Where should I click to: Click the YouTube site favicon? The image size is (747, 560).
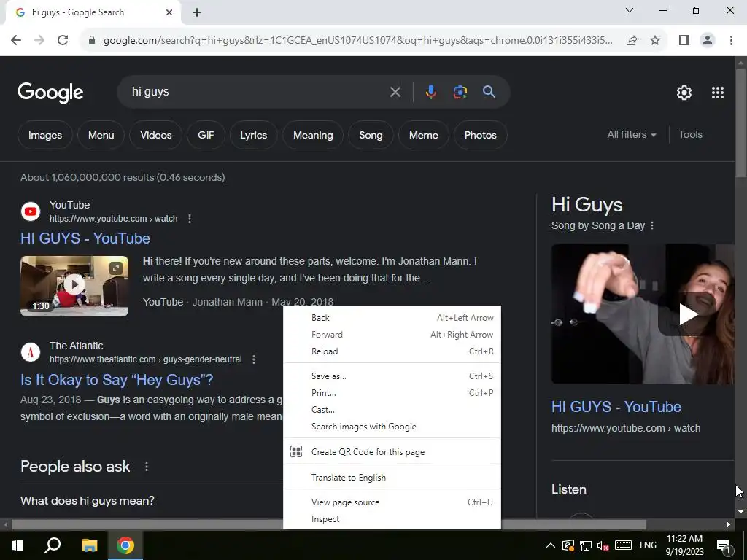point(31,211)
